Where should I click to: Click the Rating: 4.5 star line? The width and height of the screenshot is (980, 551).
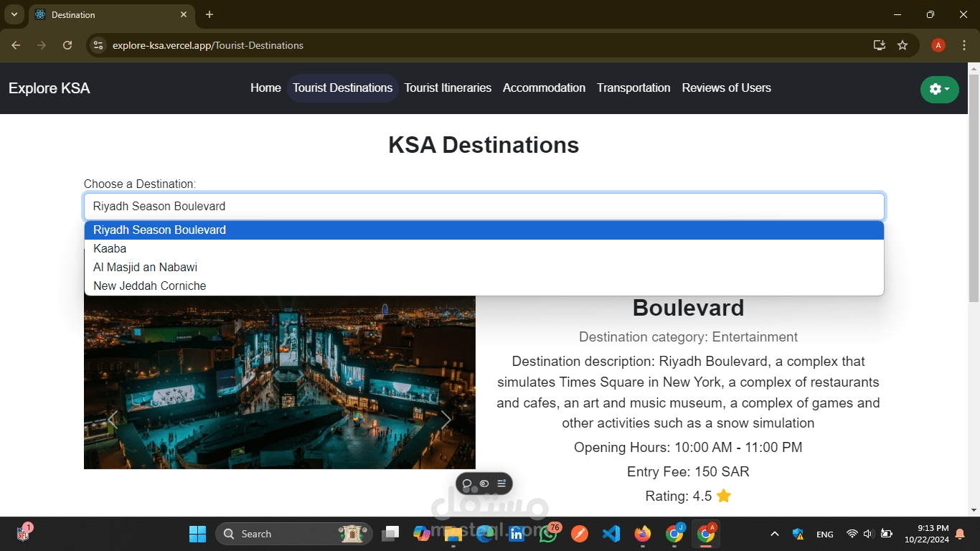pos(688,496)
